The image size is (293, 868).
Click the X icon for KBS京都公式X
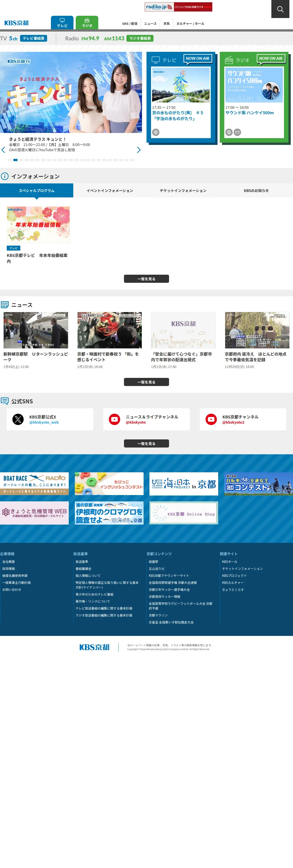point(18,419)
